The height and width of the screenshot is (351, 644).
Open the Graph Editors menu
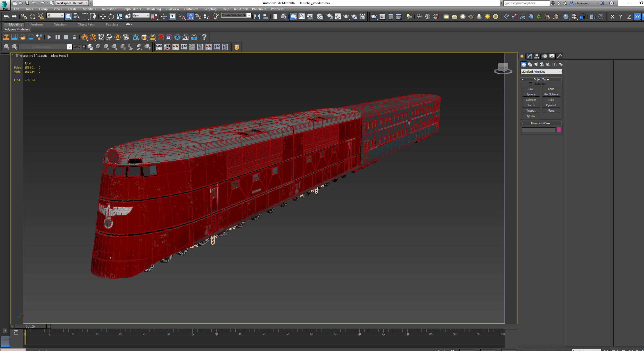131,9
